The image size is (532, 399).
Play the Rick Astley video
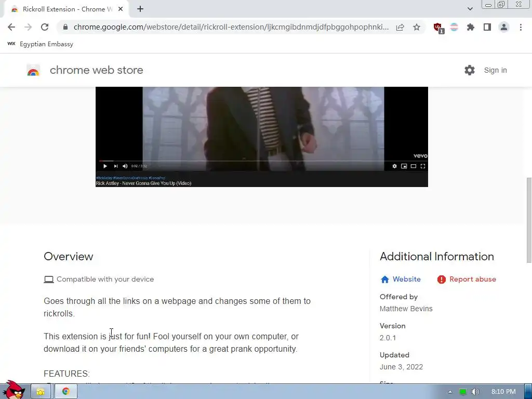point(105,166)
